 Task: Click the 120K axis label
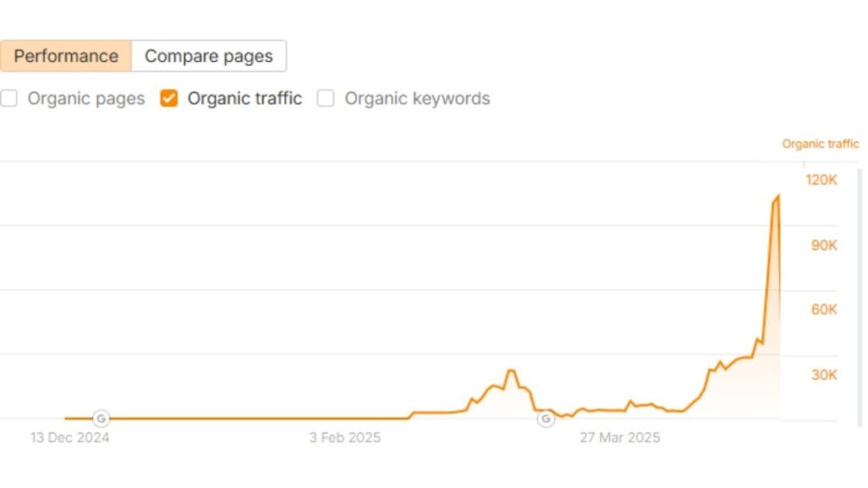[820, 180]
